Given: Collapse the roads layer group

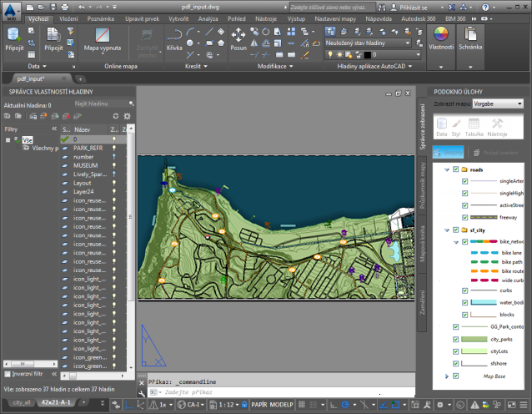Looking at the screenshot, I should pos(447,169).
